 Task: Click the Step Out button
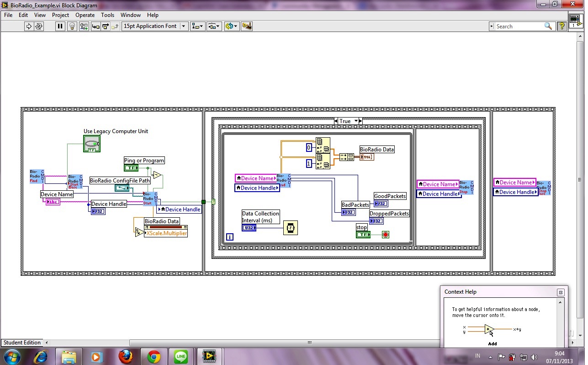click(116, 27)
